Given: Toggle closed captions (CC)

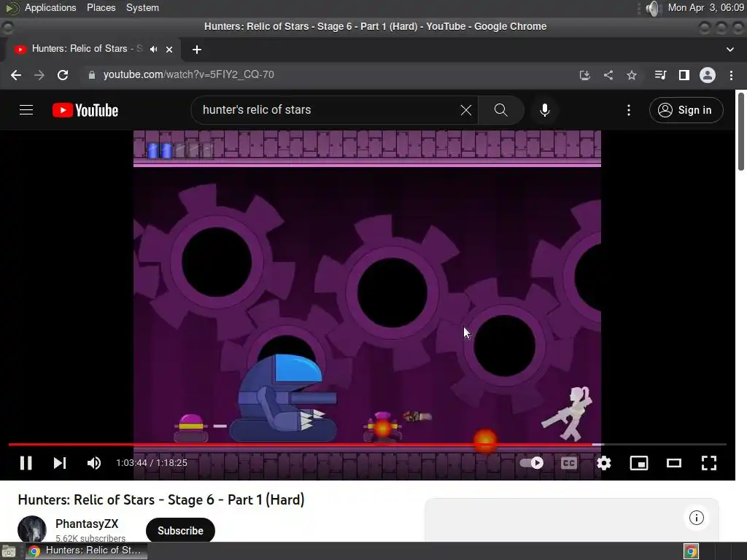Looking at the screenshot, I should 569,463.
